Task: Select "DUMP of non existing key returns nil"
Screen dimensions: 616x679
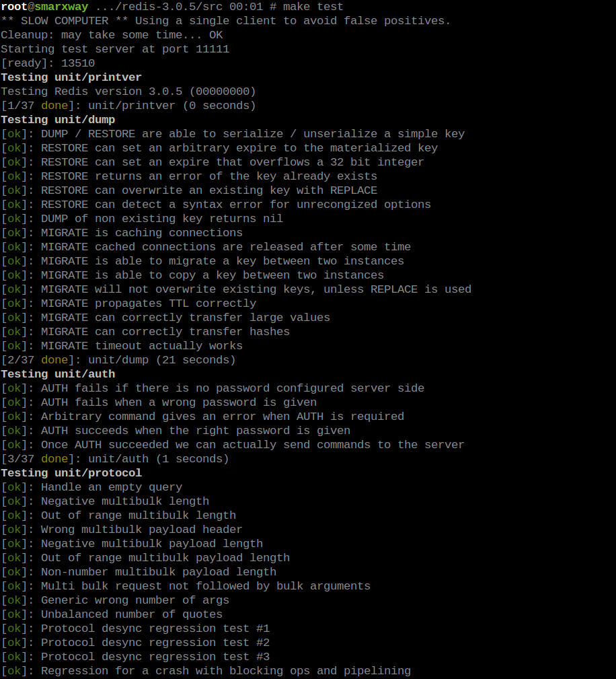Action: click(x=142, y=219)
